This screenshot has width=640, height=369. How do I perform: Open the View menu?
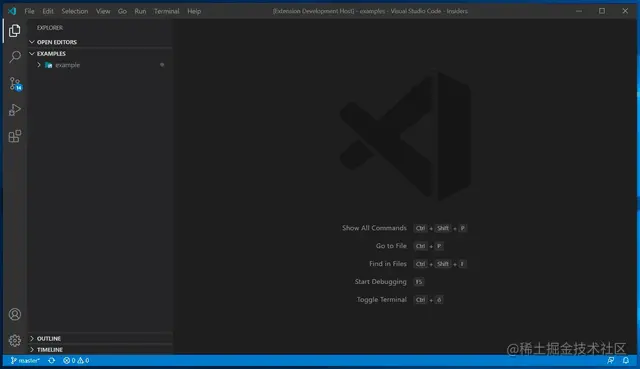(x=103, y=11)
